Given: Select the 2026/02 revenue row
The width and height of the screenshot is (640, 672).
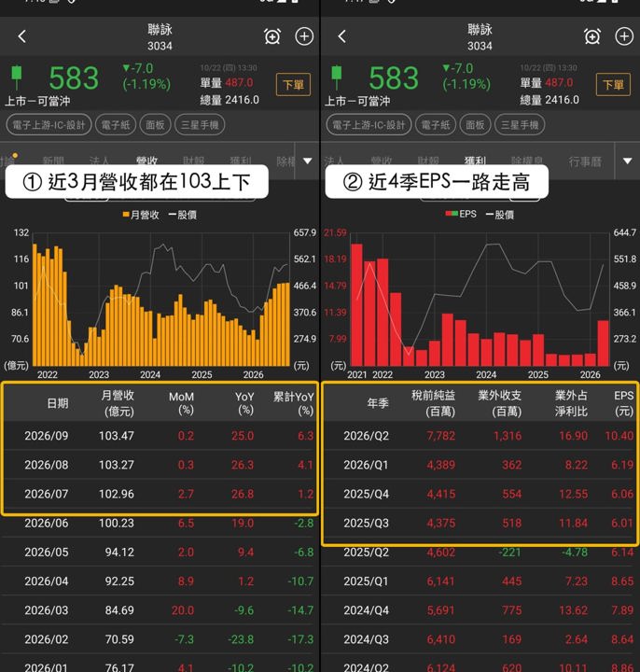Looking at the screenshot, I should pos(160,639).
